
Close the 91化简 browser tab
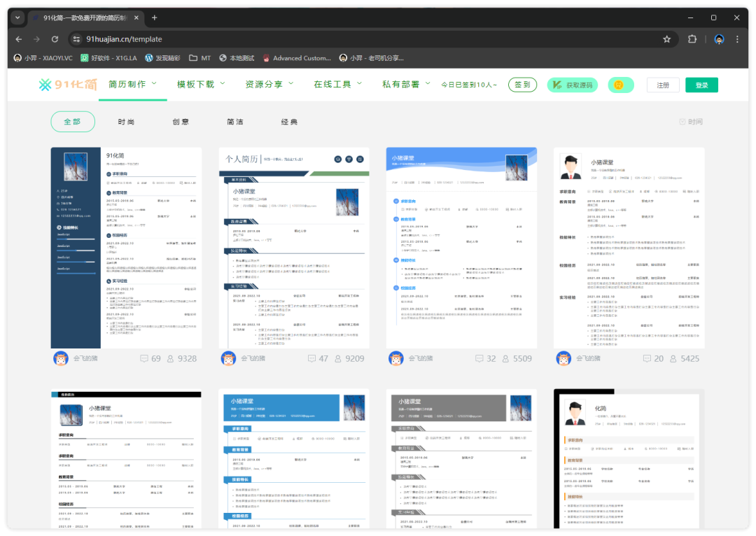136,17
